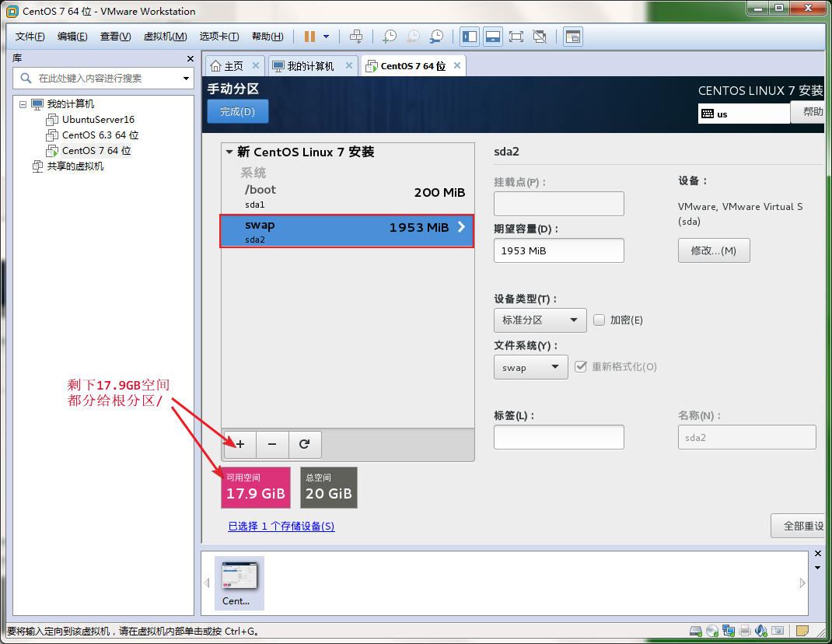Viewport: 832px width, 644px height.
Task: Select CentOS 6.3 64 位 in the library
Action: click(x=100, y=135)
